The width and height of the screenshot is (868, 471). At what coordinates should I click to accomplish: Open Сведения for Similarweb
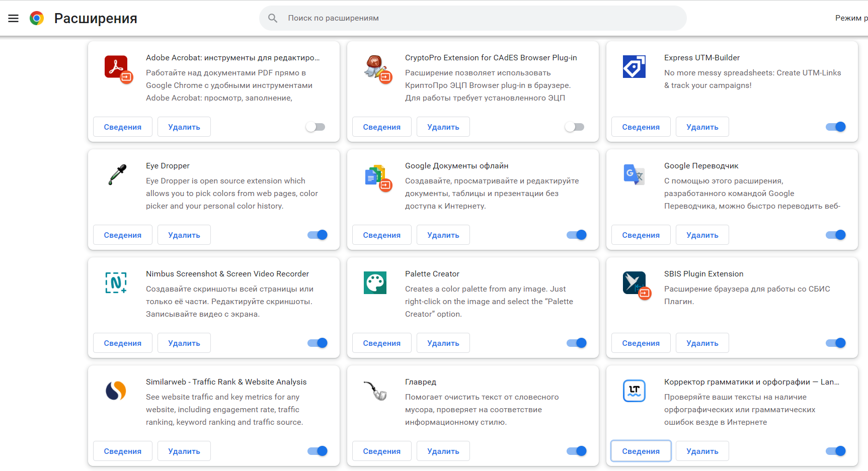pos(123,451)
